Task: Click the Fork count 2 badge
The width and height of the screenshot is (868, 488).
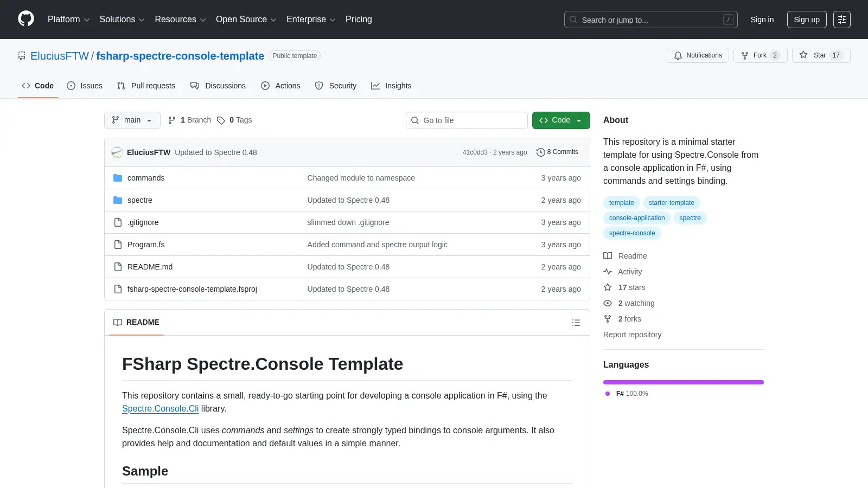Action: point(775,55)
